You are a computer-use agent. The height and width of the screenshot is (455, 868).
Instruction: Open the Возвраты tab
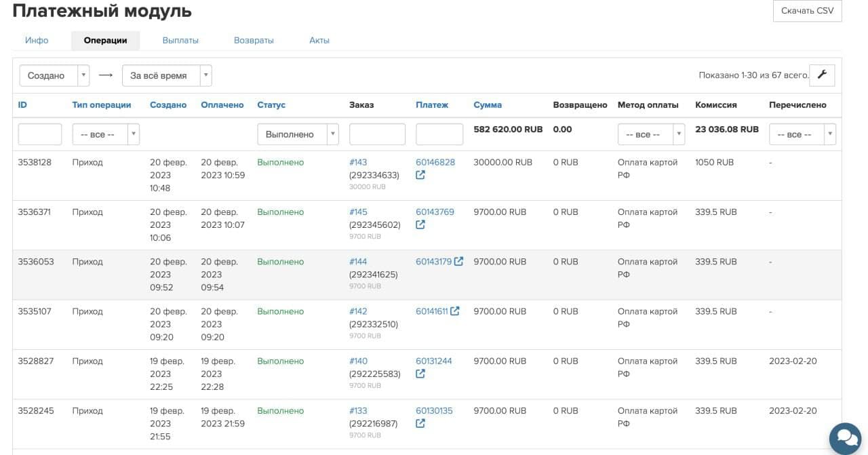tap(254, 40)
